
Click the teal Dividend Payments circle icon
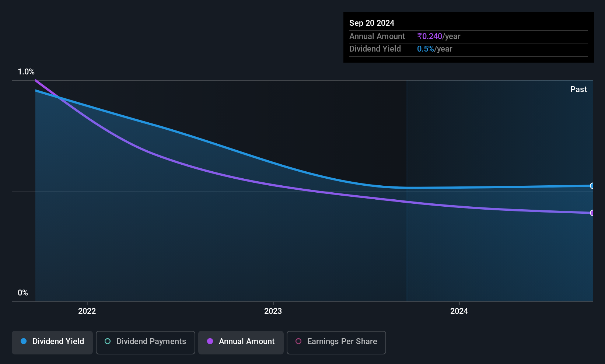coord(108,341)
